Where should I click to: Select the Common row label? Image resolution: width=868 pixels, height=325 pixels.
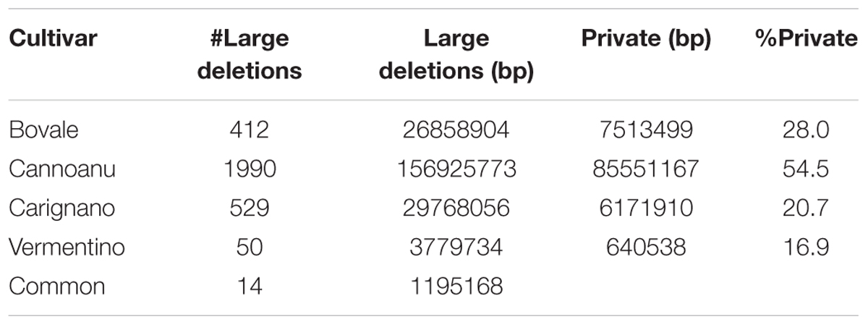[57, 287]
